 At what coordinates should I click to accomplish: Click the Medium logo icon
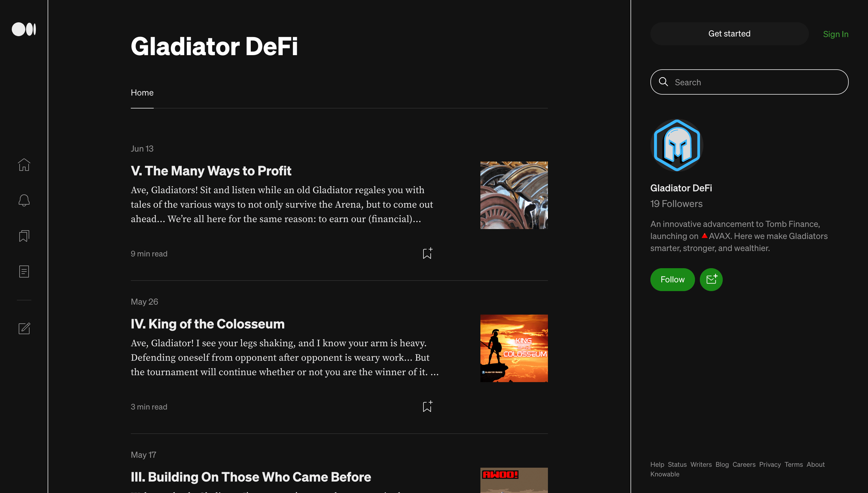[24, 29]
